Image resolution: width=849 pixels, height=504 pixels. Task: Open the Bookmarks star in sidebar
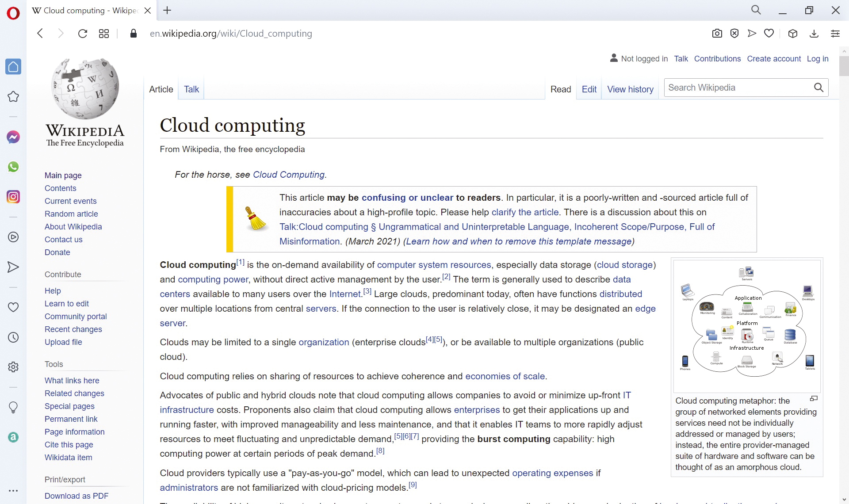pos(13,96)
